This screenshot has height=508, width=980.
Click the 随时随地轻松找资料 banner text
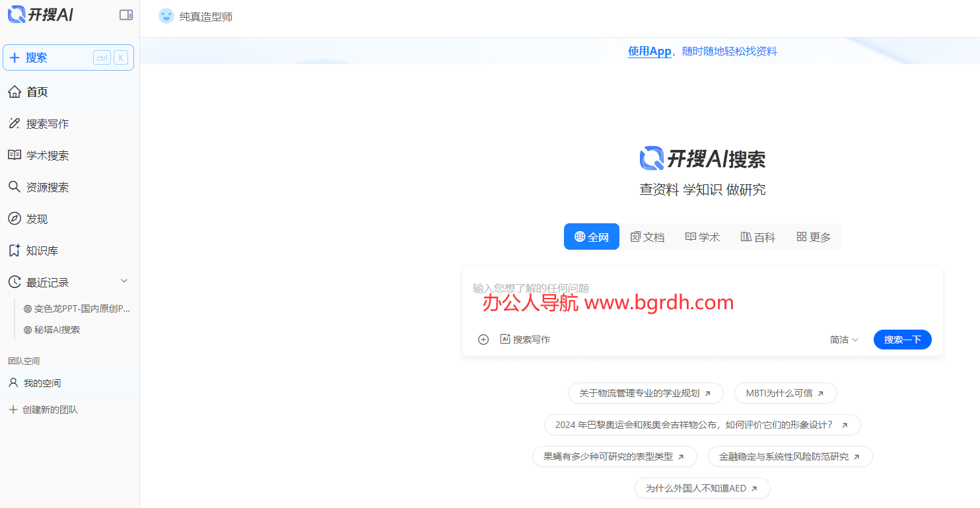click(x=730, y=51)
